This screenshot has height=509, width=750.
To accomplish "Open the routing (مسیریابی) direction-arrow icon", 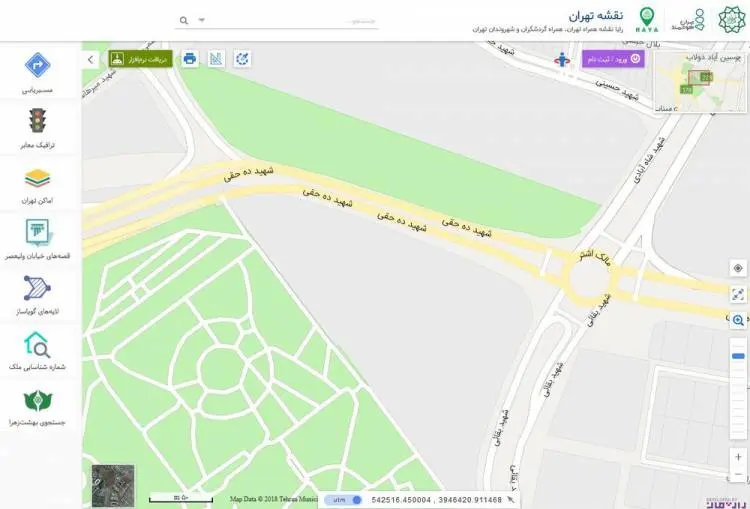I will [38, 65].
